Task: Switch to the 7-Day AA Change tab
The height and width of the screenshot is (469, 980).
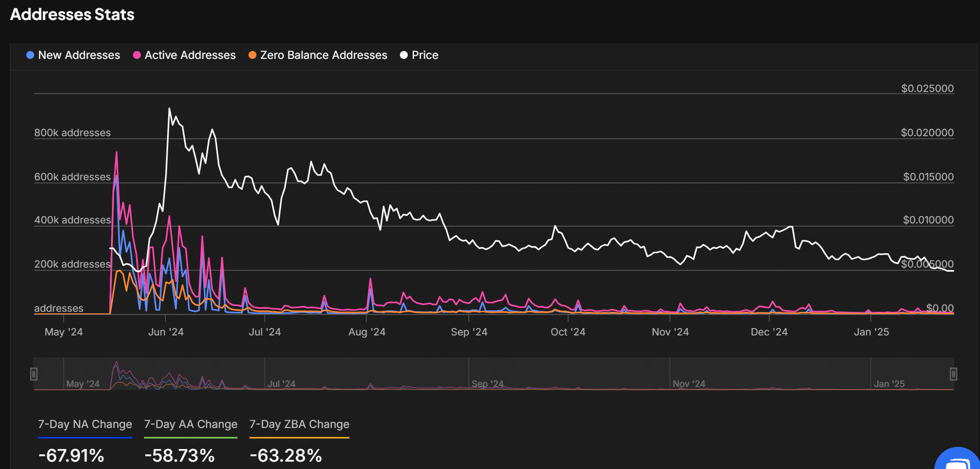Action: tap(191, 424)
